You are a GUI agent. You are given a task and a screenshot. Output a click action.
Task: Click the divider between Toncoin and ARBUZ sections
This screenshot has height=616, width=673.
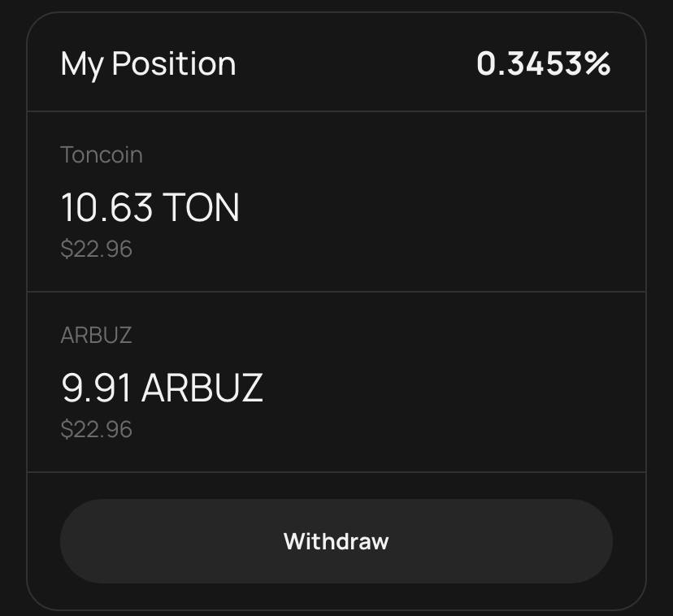tap(336, 291)
